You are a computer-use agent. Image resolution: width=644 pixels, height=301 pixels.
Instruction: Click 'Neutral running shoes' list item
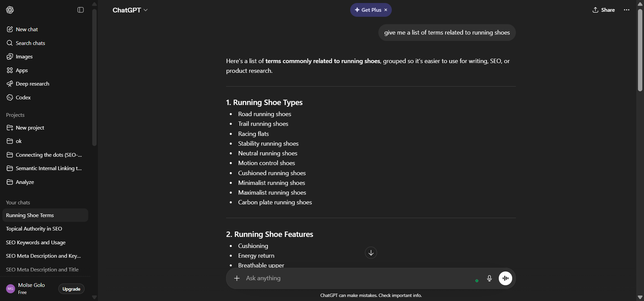268,153
